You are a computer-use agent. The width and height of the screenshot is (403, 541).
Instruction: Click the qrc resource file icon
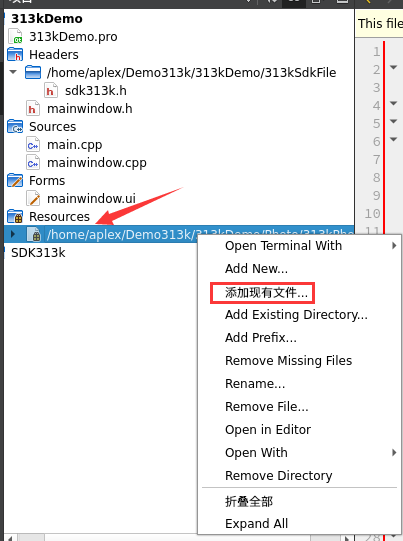34,235
